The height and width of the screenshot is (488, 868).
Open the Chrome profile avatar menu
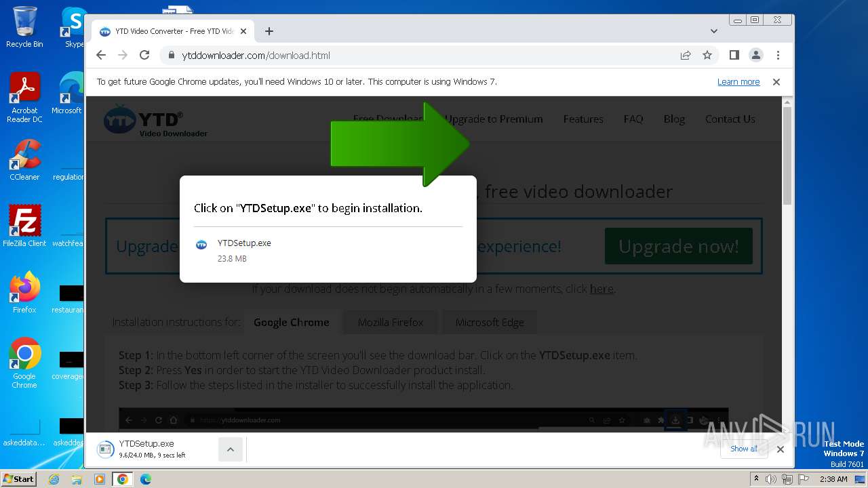point(755,55)
